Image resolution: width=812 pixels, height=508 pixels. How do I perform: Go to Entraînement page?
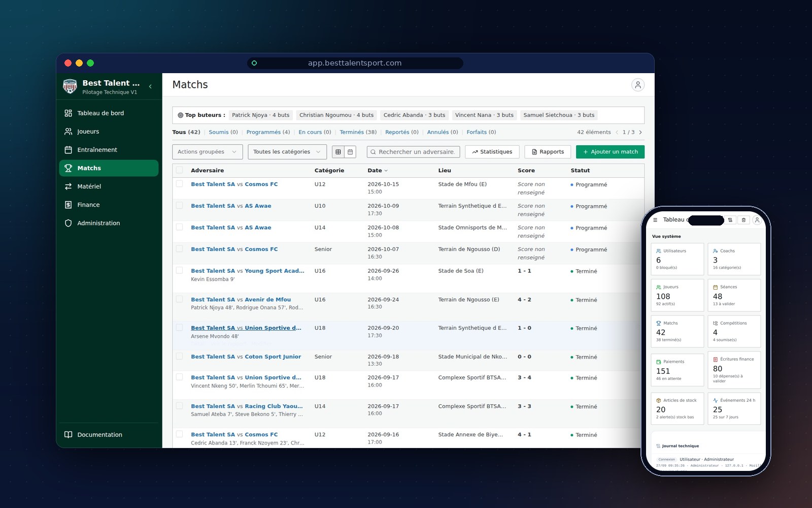109,150
